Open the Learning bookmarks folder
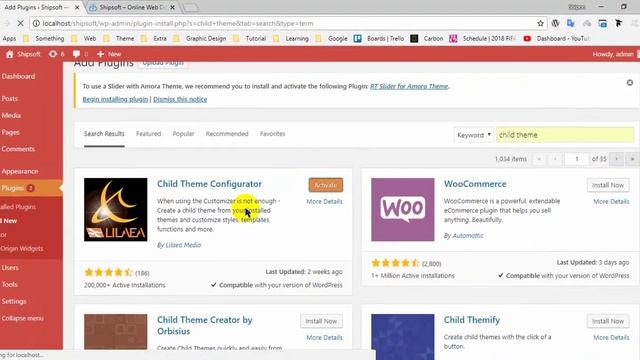Image resolution: width=640 pixels, height=360 pixels. (x=291, y=38)
